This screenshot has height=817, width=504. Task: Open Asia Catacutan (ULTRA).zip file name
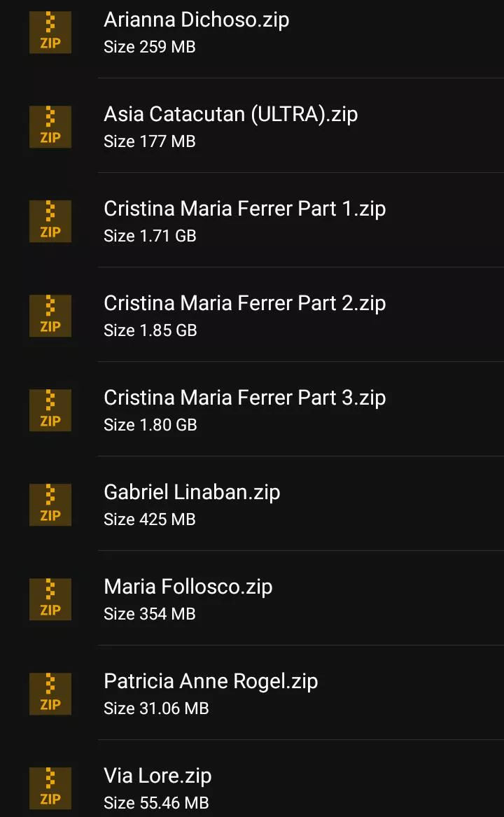[230, 114]
